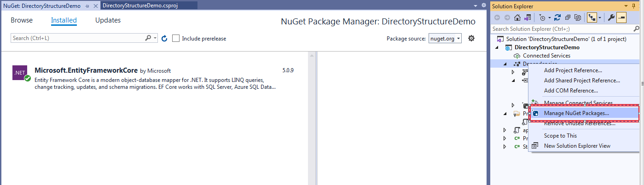Viewport: 644px width, 185px height.
Task: Click the NuGet package list vertical scrollbar
Action: coord(313,118)
